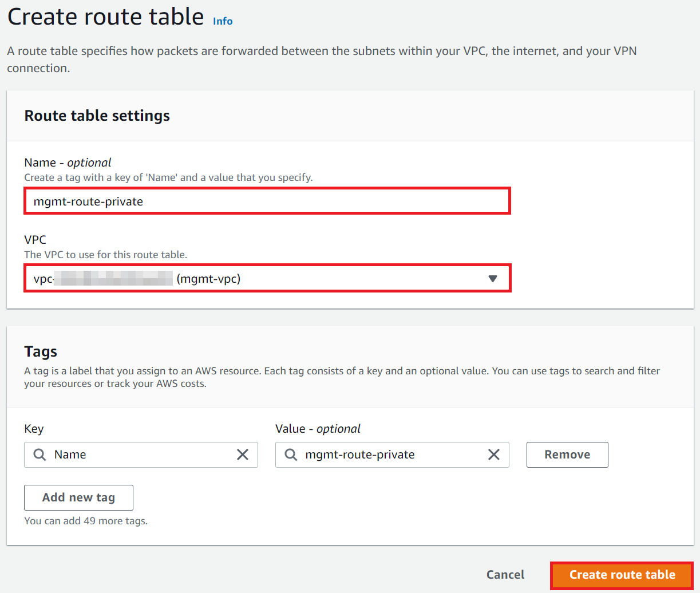This screenshot has width=700, height=593.
Task: Click the Key field containing Name
Action: click(x=141, y=454)
